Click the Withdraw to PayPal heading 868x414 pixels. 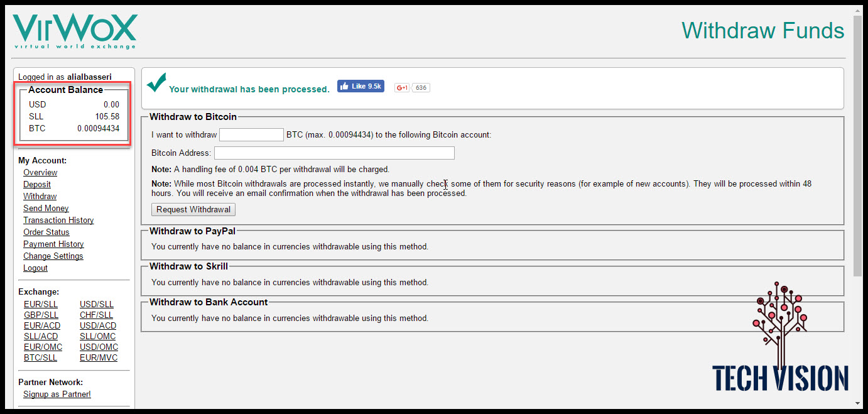(192, 231)
